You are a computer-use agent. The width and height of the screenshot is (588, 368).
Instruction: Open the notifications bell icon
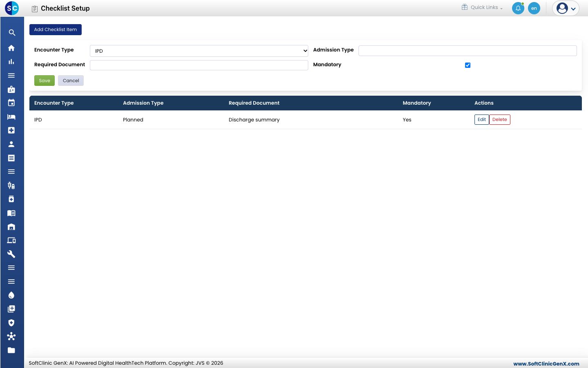click(518, 8)
